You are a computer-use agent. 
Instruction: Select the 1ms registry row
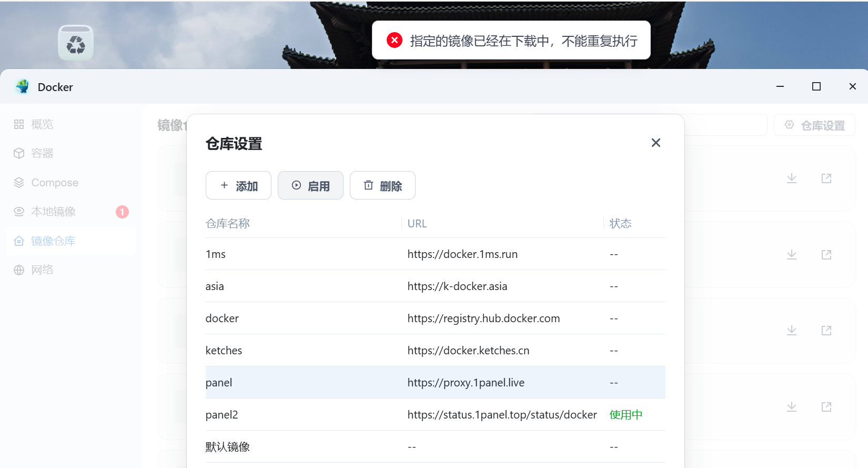436,254
